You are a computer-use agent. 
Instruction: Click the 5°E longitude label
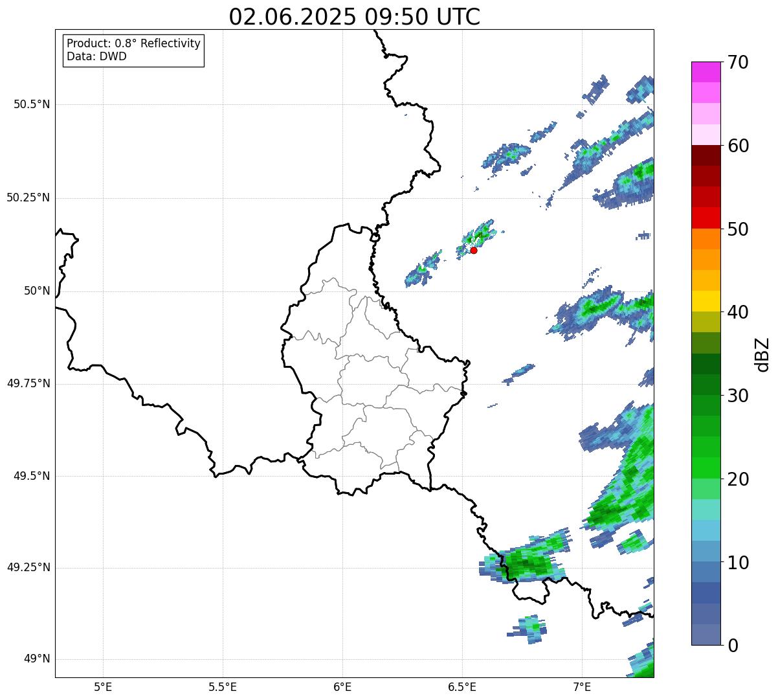(x=103, y=686)
